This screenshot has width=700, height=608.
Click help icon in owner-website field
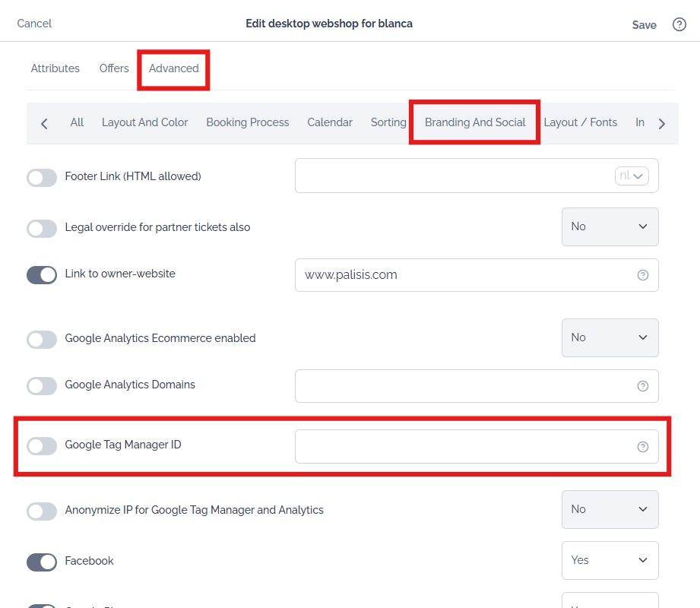point(642,275)
